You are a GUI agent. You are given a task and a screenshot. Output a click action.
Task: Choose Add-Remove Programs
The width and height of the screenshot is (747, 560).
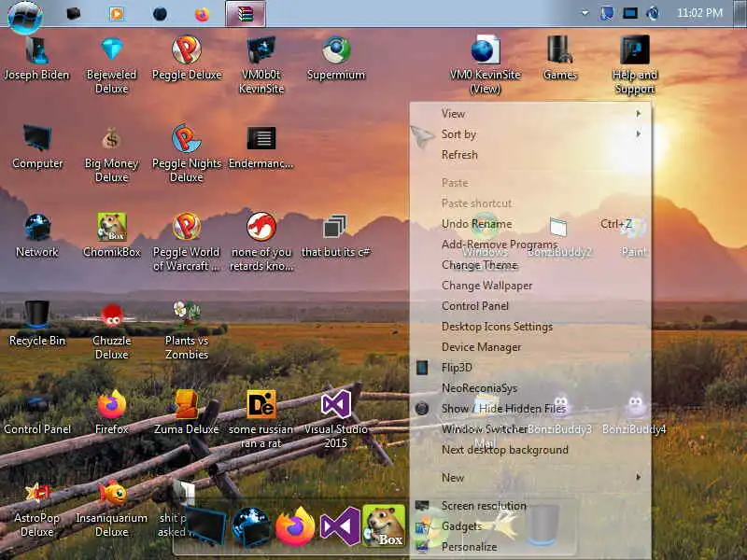tap(530, 245)
